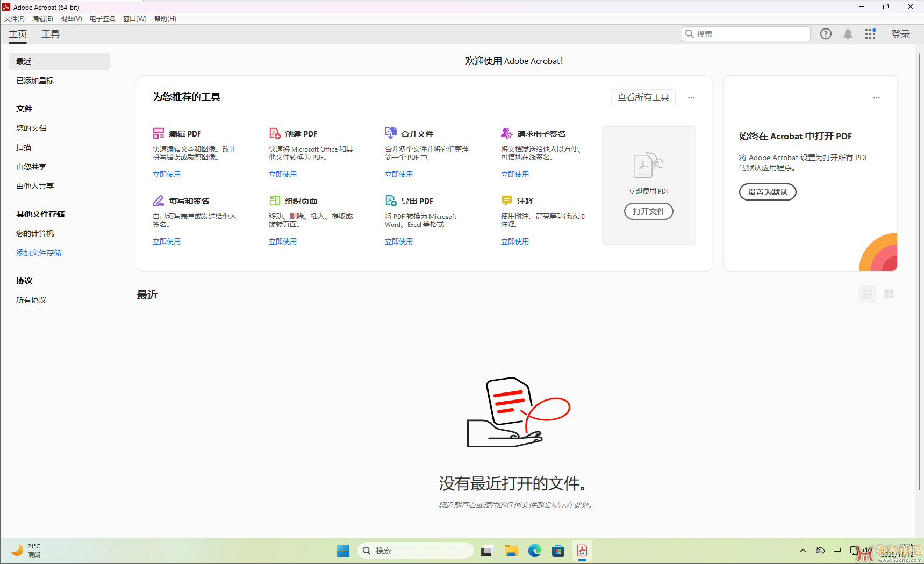The width and height of the screenshot is (924, 564).
Task: Open the 文件 menu
Action: click(14, 18)
